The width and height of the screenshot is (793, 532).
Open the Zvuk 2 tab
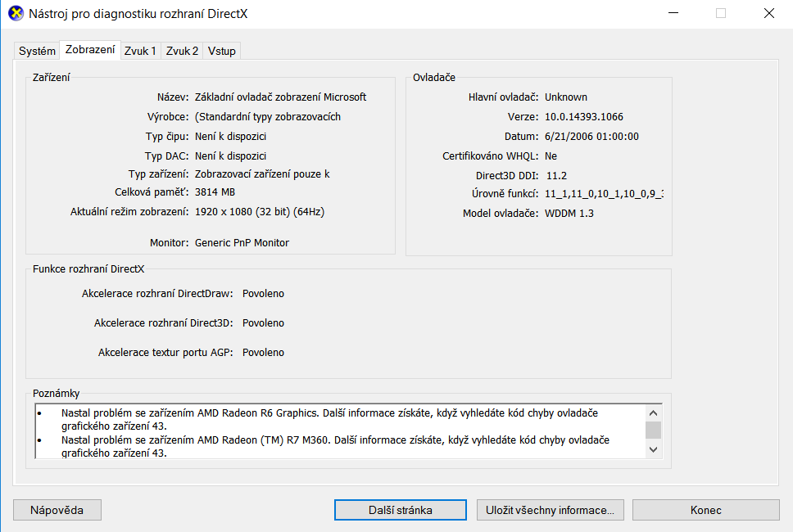click(182, 51)
